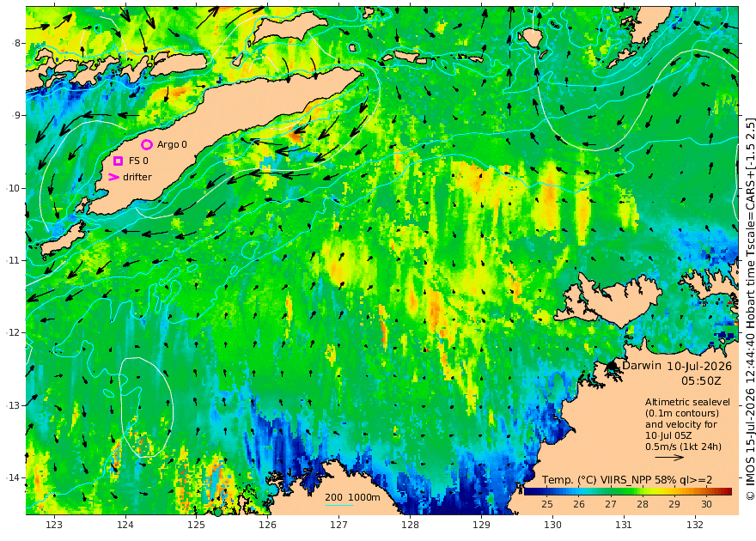Click longitude axis label 132

pos(695,525)
